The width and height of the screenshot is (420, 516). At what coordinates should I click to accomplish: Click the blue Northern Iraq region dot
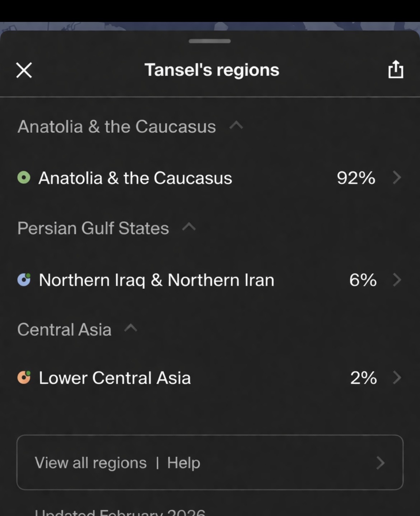24,280
